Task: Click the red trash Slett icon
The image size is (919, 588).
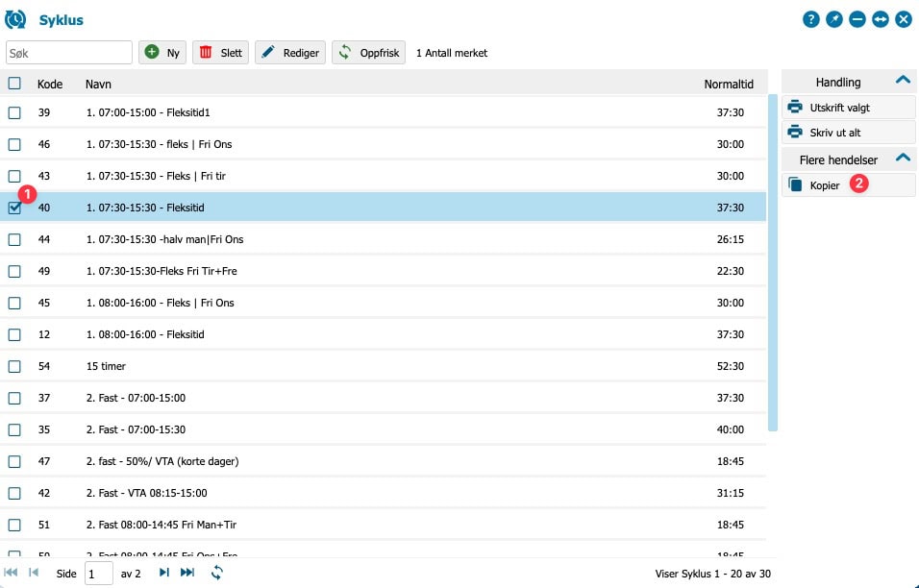Action: (206, 52)
